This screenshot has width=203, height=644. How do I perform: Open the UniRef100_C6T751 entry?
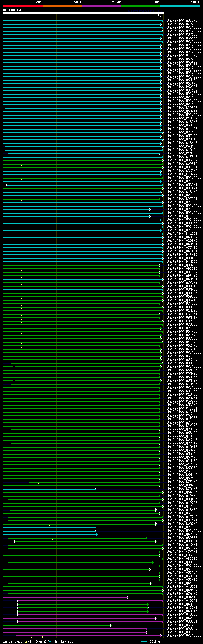[182, 314]
